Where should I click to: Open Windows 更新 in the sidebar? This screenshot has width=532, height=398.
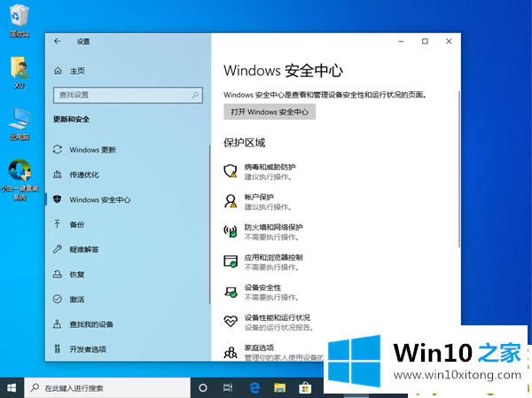click(92, 150)
